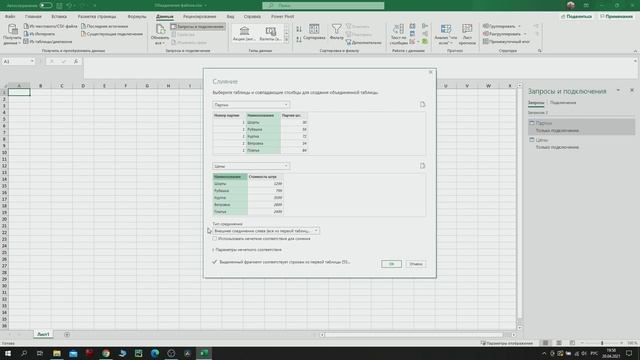Open the Name Box dropdown arrow
640x360 pixels.
point(32,61)
